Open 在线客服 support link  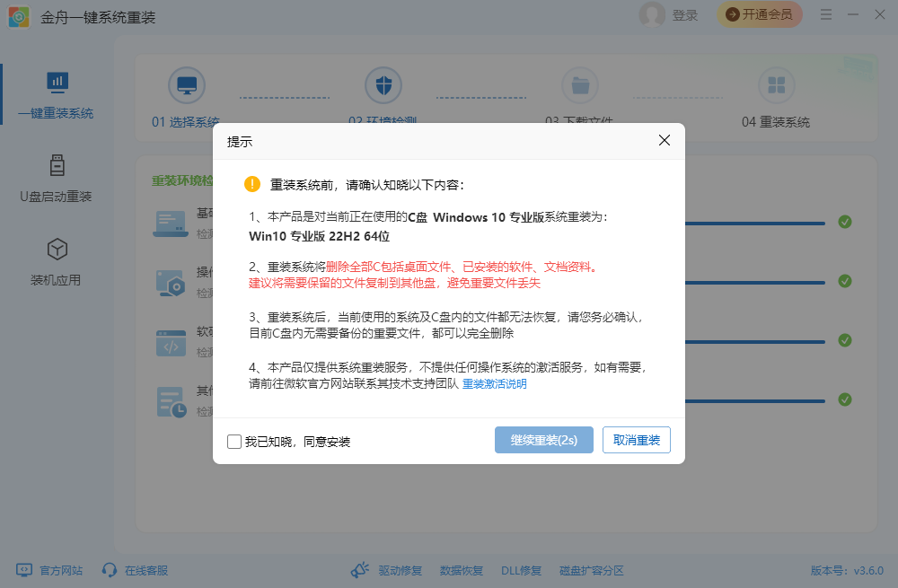tap(146, 570)
